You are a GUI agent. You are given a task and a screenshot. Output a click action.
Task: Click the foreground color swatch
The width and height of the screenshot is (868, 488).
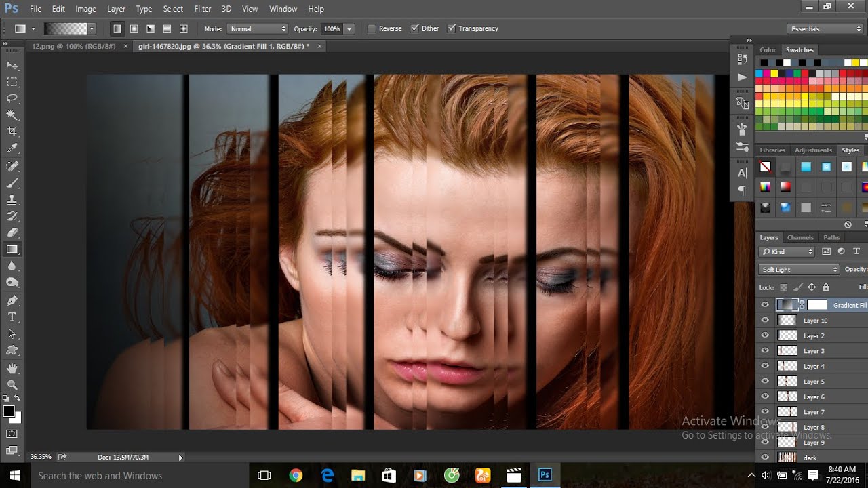pos(9,411)
